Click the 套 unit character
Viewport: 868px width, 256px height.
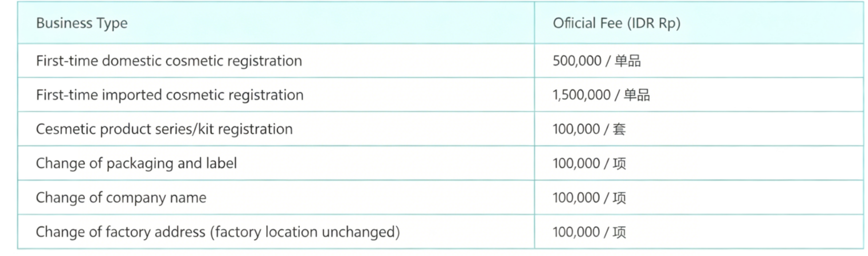pyautogui.click(x=619, y=129)
